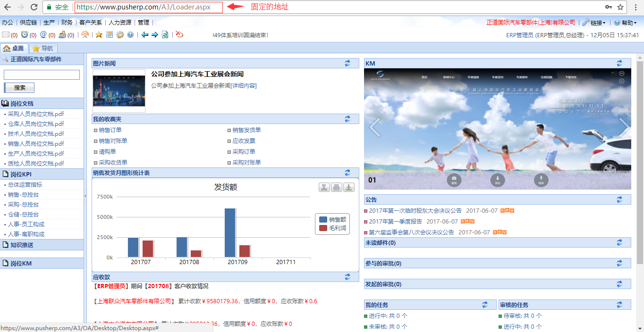Open the settings gear icon
644x332 pixels.
pos(121,34)
